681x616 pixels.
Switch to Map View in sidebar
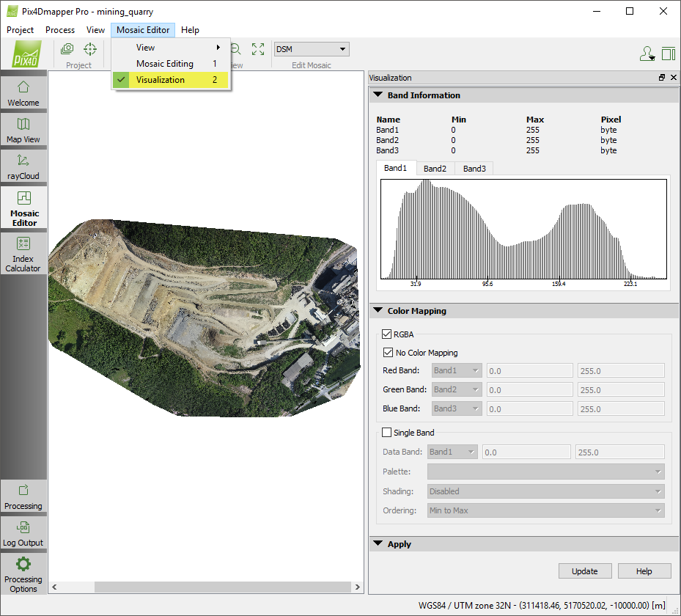[x=23, y=129]
